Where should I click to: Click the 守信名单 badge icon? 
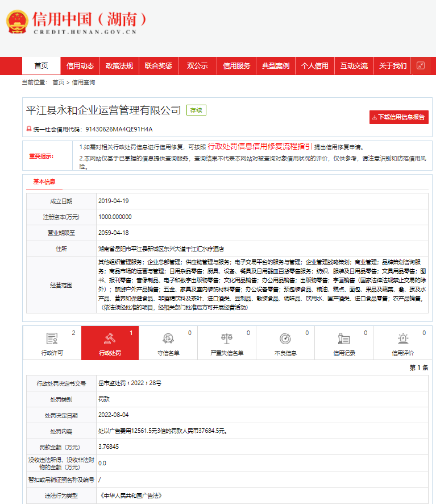(x=168, y=339)
